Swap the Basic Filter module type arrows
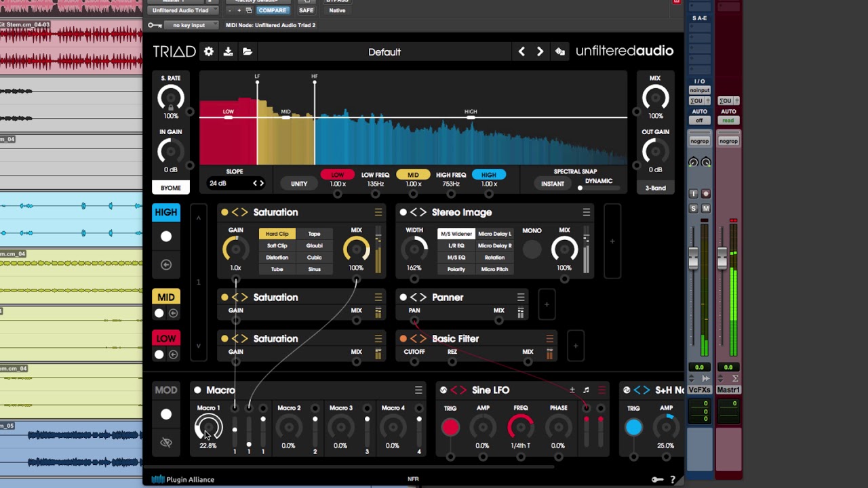Viewport: 868px width, 488px height. 418,338
